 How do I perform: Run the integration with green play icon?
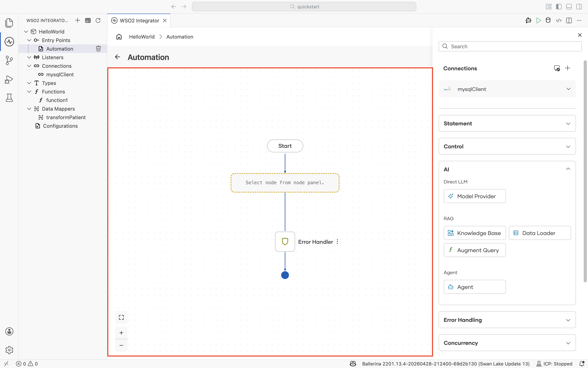coord(538,20)
